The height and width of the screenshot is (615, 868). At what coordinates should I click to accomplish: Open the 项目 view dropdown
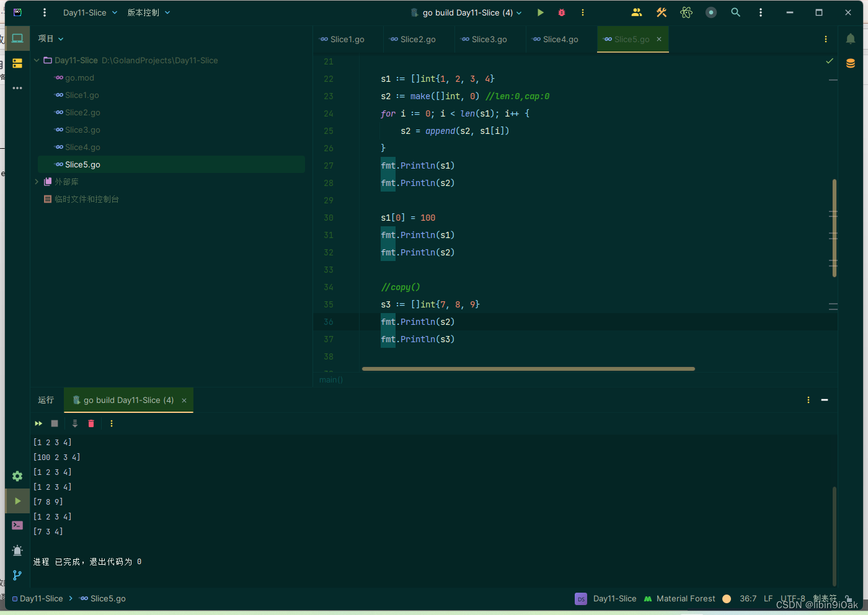point(51,38)
